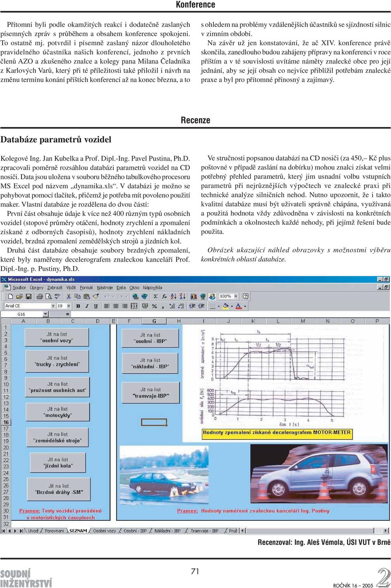This screenshot has height=588, width=391.
Task: Click the Increase Indent icon
Action: [x=202, y=306]
